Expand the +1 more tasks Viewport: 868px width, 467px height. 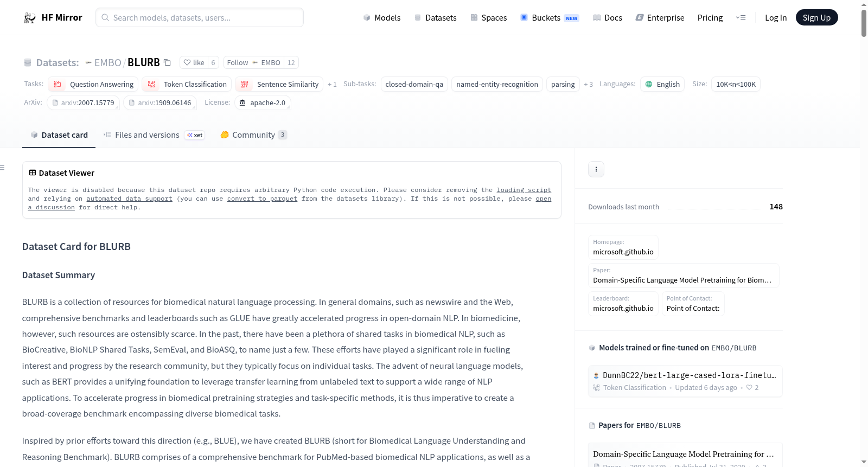tap(332, 84)
